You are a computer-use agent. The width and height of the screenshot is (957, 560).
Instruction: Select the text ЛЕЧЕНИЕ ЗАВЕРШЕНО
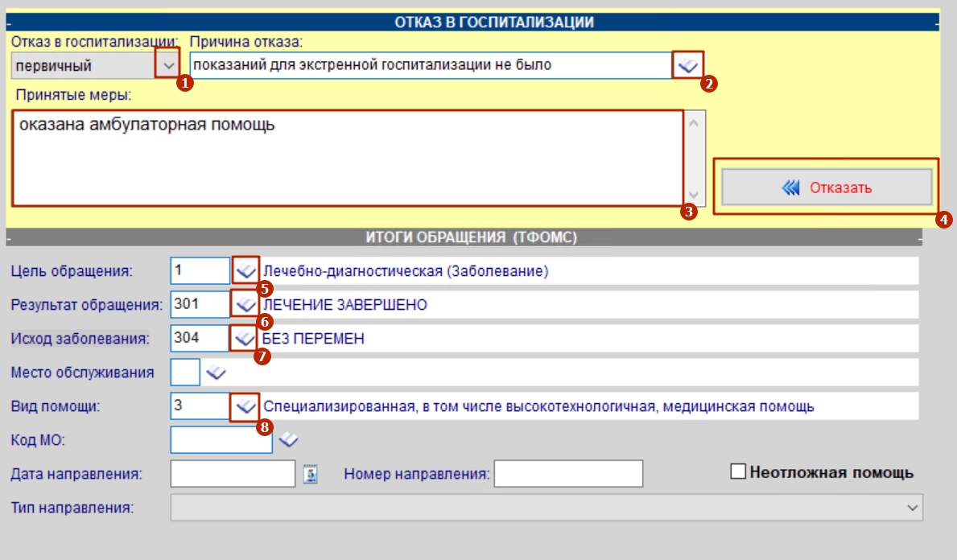pyautogui.click(x=345, y=304)
